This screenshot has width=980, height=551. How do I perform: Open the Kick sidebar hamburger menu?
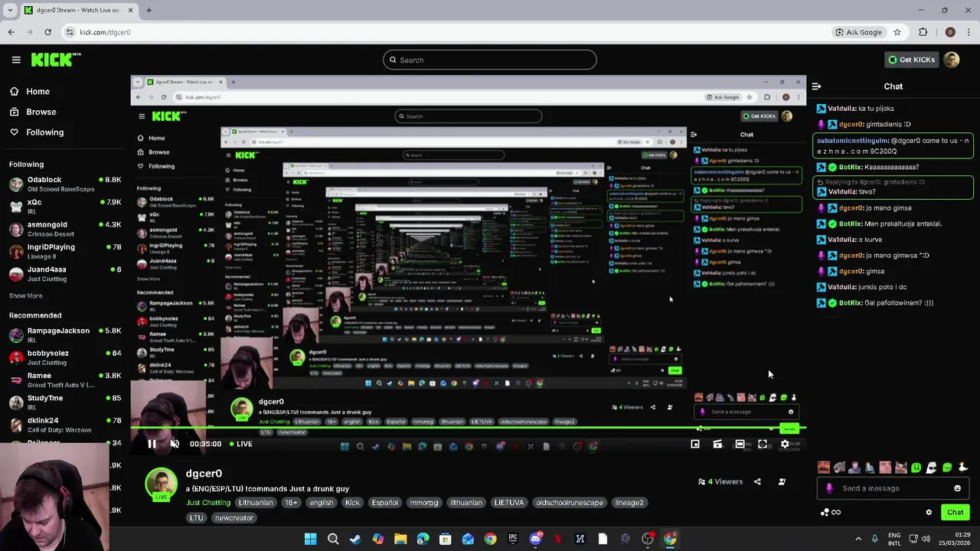(x=16, y=60)
